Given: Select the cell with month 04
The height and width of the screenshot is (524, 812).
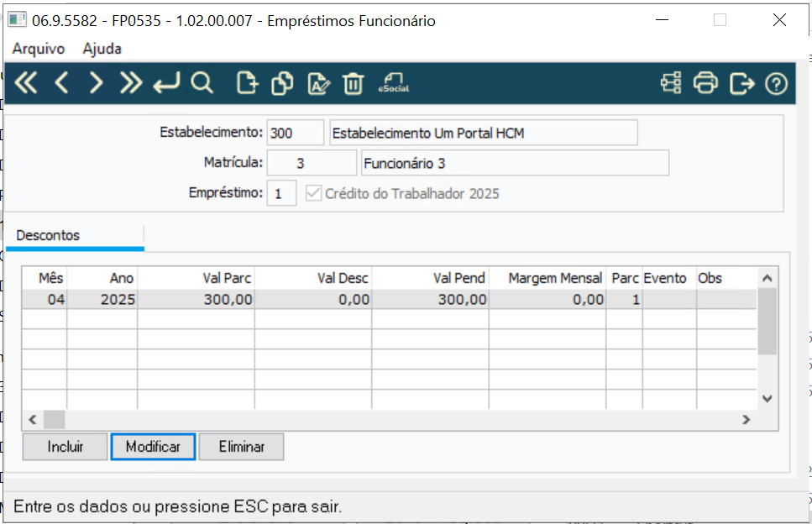Looking at the screenshot, I should click(x=45, y=299).
